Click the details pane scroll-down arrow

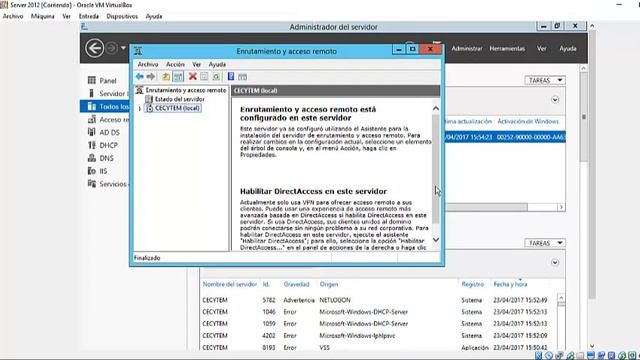point(436,240)
